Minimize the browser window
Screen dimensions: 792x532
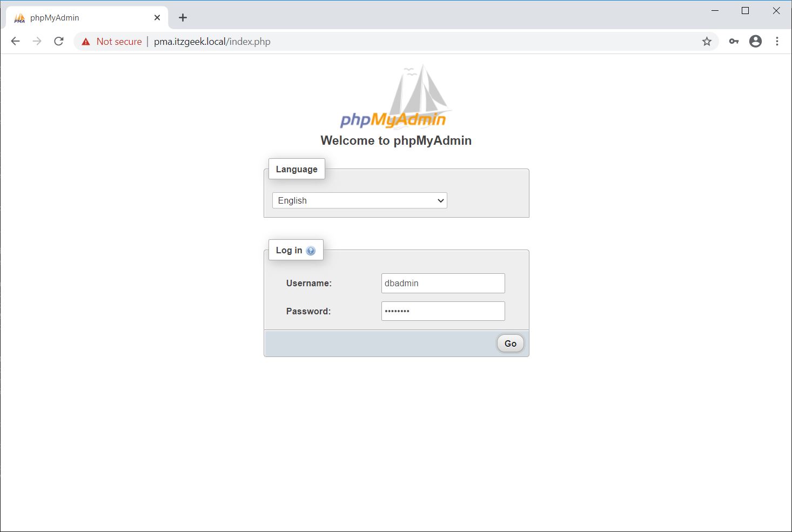[715, 11]
